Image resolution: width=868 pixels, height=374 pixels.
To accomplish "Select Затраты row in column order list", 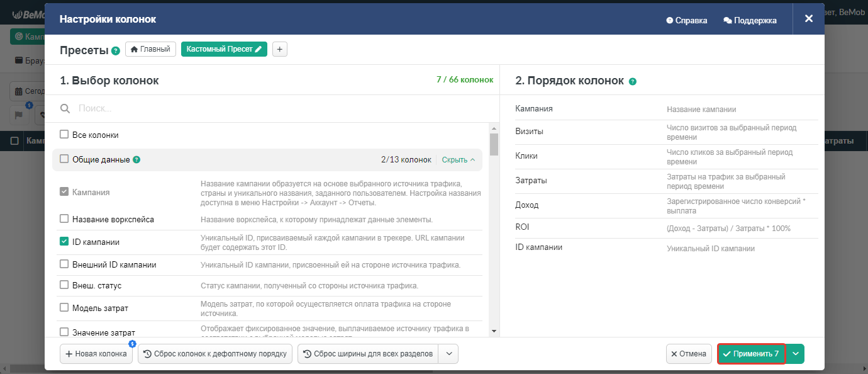I will coord(667,181).
